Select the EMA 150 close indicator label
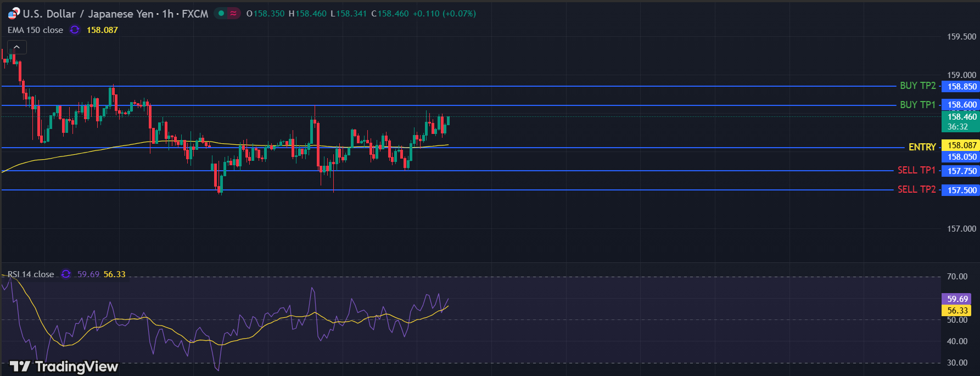This screenshot has width=980, height=376. click(x=35, y=30)
